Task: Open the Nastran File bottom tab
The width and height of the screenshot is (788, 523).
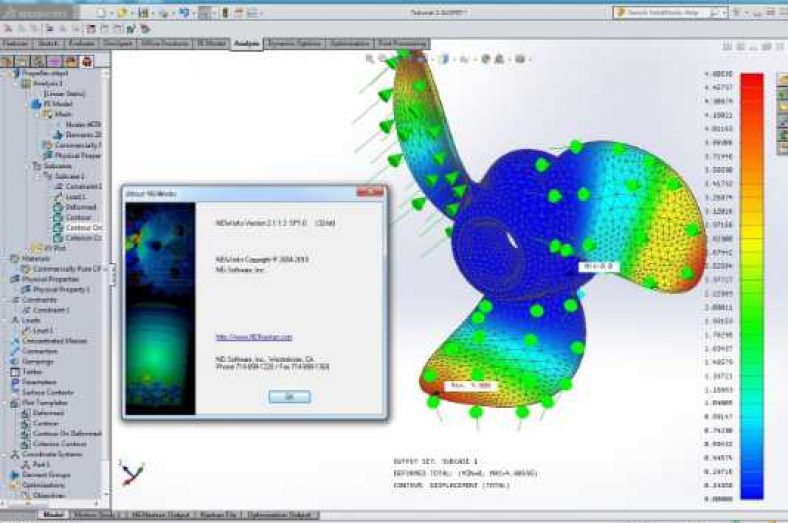Action: point(218,515)
